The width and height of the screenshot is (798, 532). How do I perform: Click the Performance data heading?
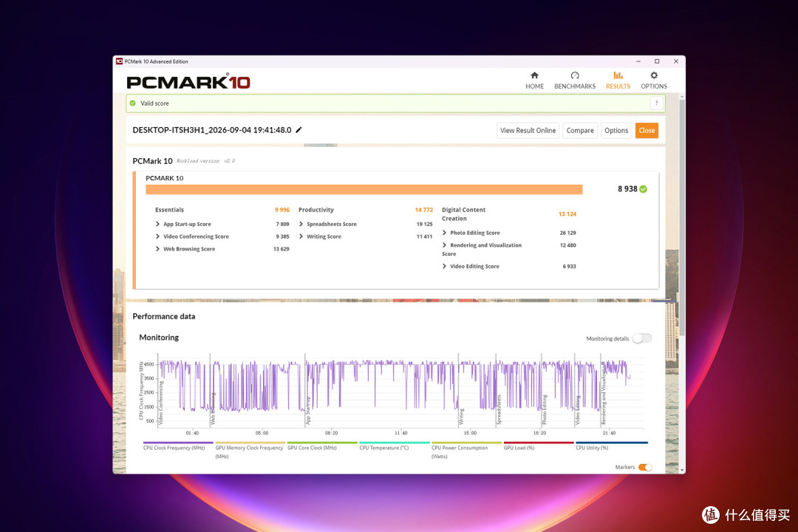tap(164, 316)
